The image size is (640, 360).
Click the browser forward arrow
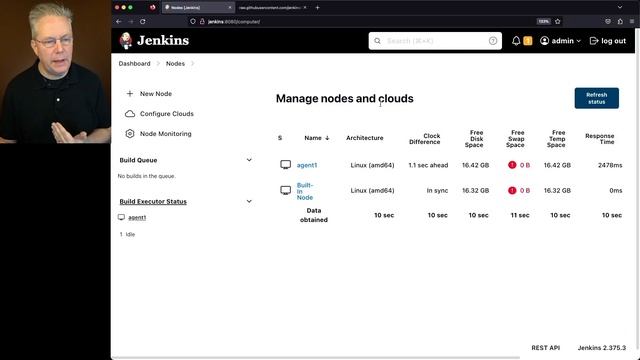pyautogui.click(x=131, y=22)
